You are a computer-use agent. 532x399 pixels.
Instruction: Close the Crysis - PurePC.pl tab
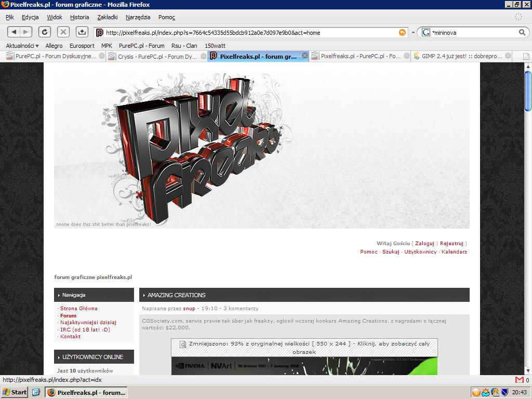click(x=203, y=56)
